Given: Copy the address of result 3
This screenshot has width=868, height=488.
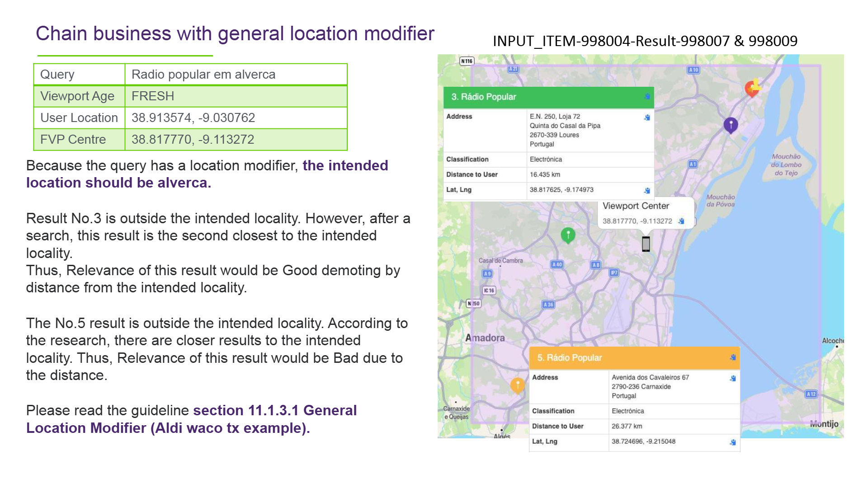Looking at the screenshot, I should tap(647, 117).
